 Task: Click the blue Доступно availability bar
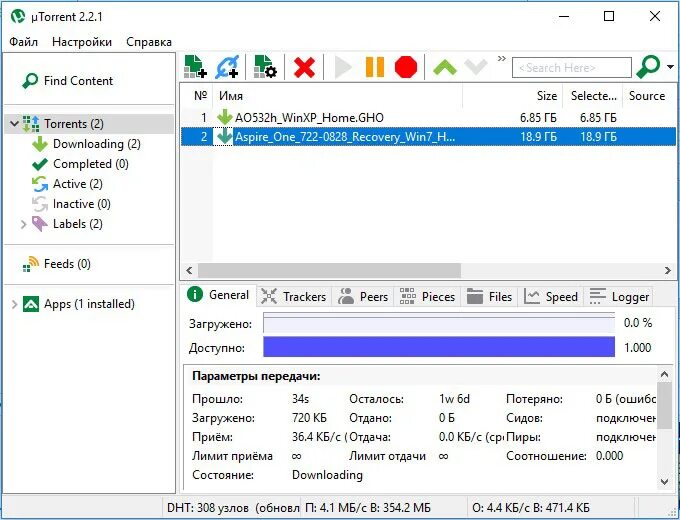click(x=439, y=347)
